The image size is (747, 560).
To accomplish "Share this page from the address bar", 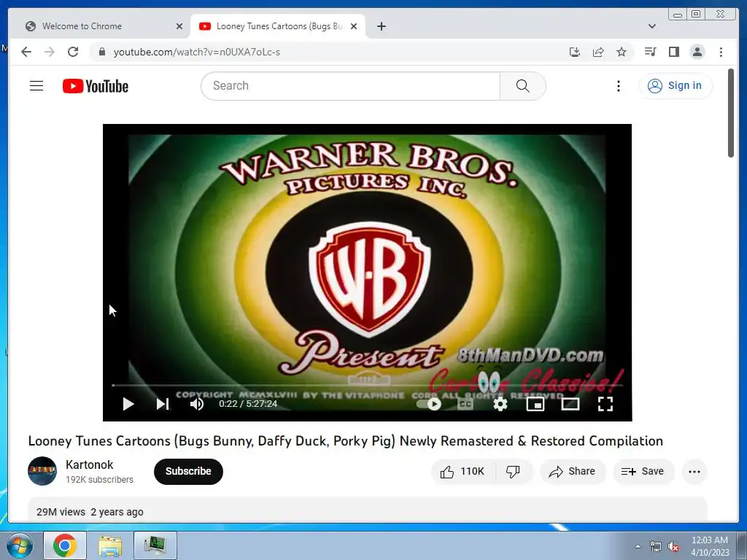I will 598,52.
